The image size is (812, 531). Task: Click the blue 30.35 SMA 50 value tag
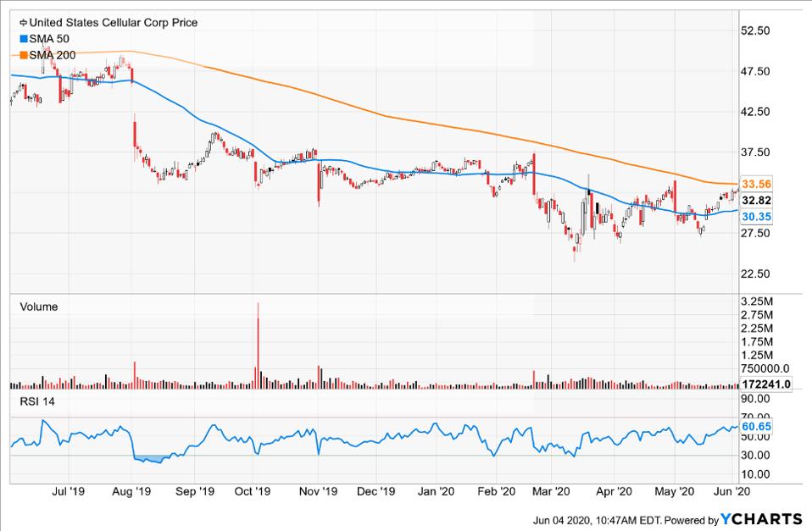(756, 217)
